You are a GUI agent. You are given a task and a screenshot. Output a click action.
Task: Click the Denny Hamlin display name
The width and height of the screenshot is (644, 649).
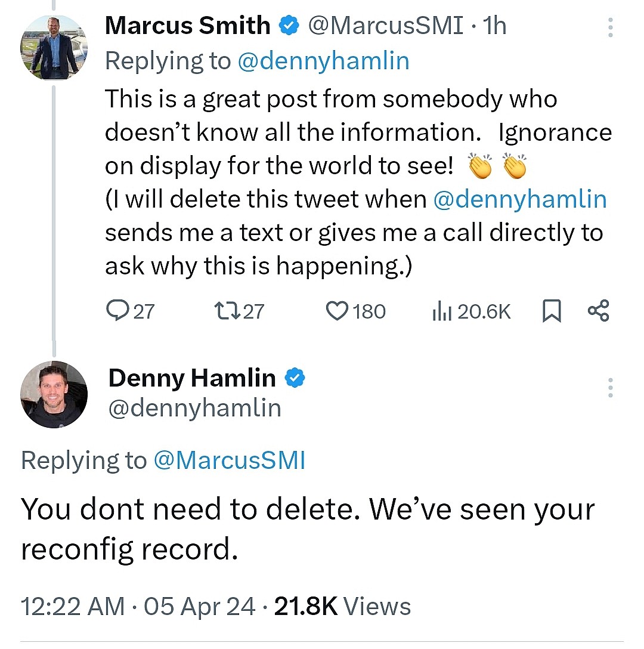point(192,378)
